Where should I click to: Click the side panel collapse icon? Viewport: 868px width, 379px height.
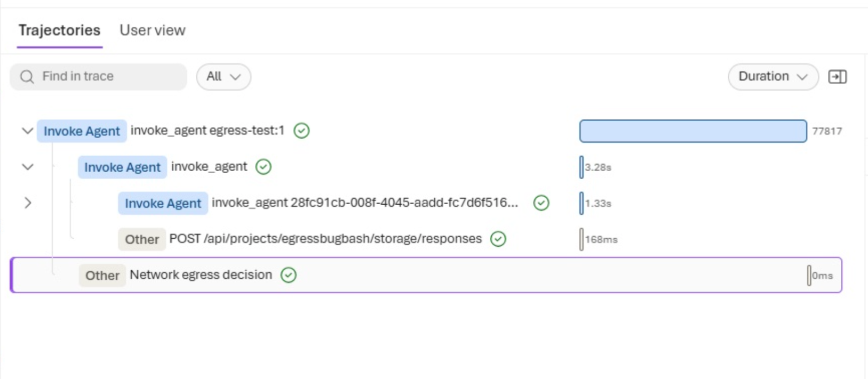(x=837, y=77)
